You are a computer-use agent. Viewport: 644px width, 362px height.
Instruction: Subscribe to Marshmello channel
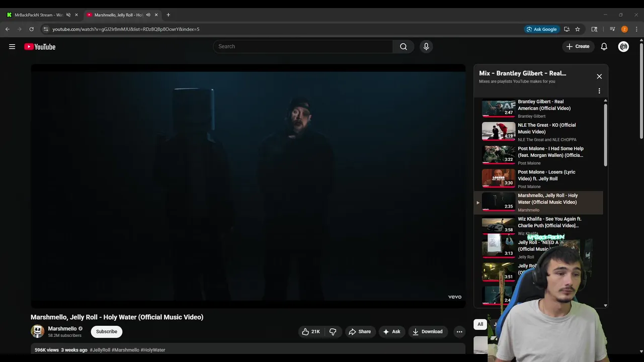click(x=107, y=331)
